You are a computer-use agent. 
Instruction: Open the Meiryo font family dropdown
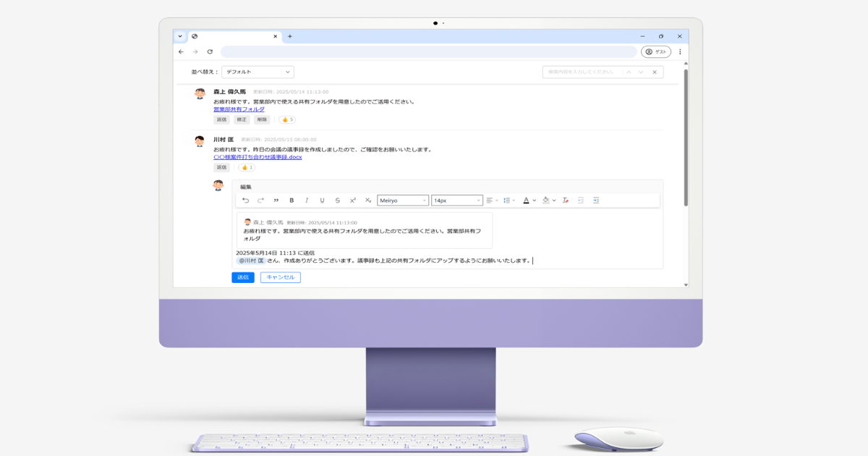[x=401, y=200]
